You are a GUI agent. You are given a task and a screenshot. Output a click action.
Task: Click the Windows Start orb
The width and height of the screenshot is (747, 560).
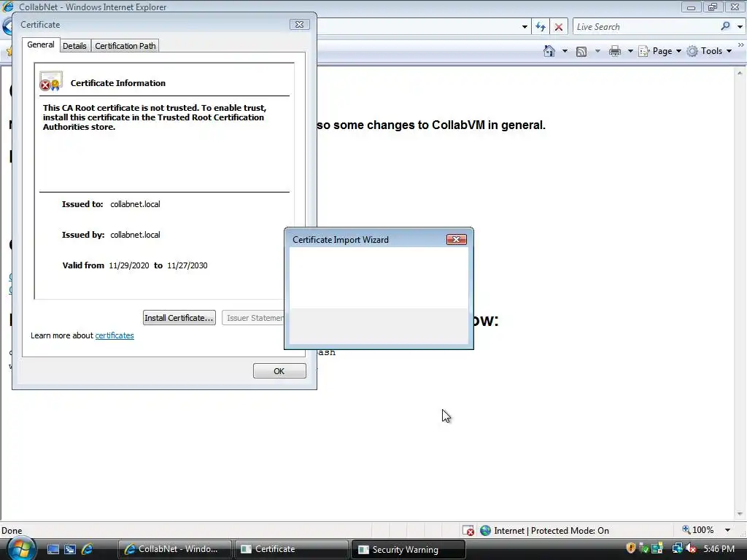(21, 548)
